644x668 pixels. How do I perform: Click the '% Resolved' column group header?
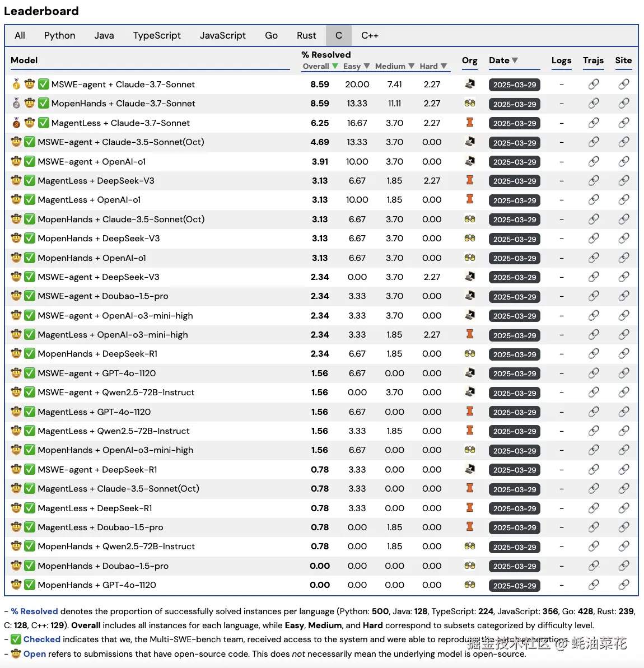coord(326,54)
